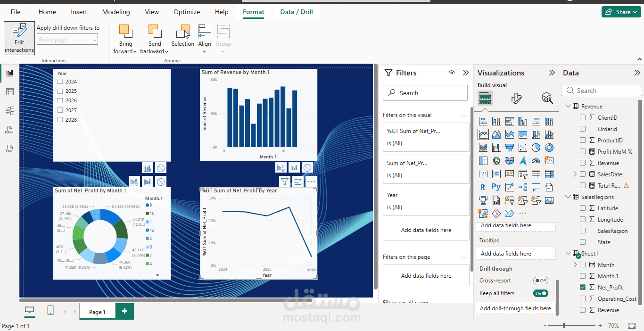Choose the pie chart visual
The image size is (644, 331).
[x=536, y=148]
